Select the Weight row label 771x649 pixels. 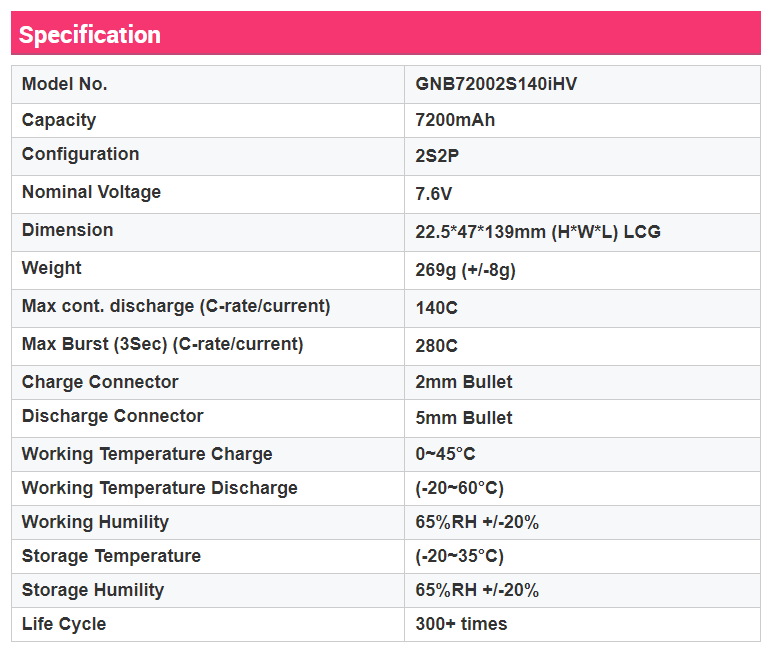[x=52, y=268]
